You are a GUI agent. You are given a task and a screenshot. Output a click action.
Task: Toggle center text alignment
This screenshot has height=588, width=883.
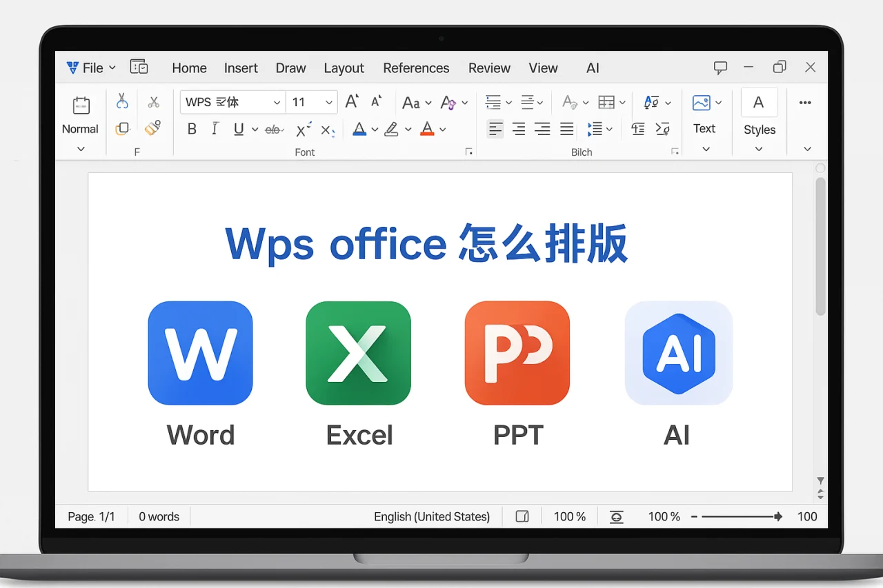(518, 128)
